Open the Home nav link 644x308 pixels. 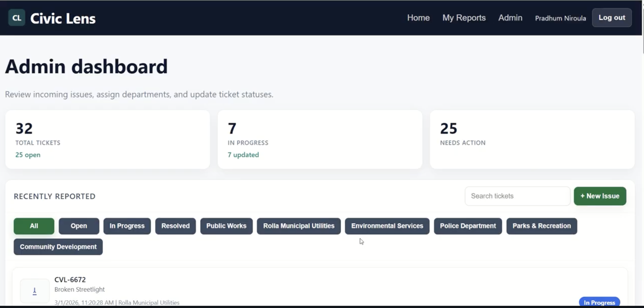point(418,18)
